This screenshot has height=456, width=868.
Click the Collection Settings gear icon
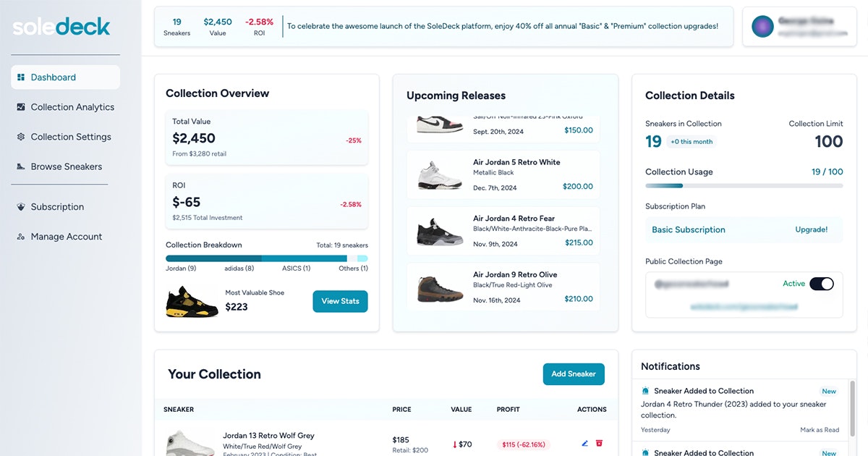[x=21, y=137]
